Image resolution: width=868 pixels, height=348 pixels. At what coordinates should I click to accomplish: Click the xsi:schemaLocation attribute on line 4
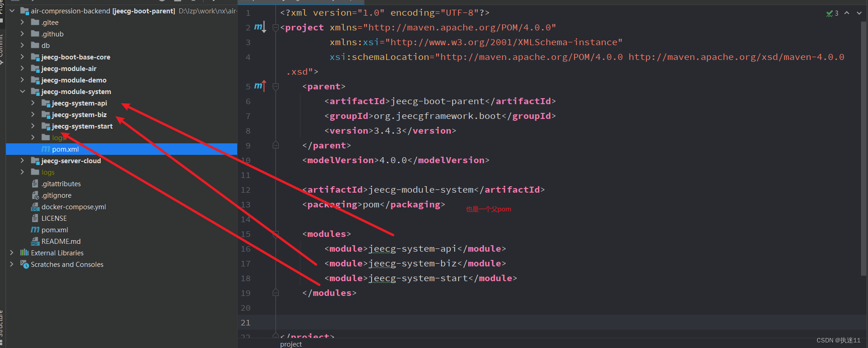(x=587, y=57)
